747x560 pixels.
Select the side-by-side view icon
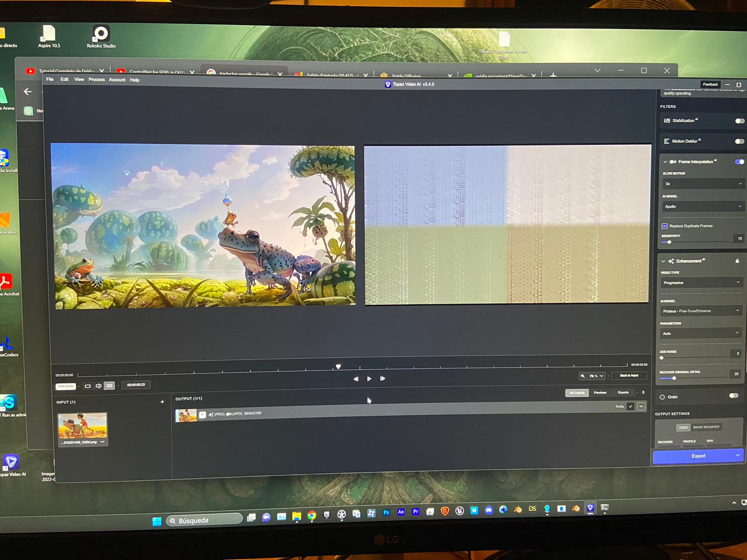pyautogui.click(x=109, y=385)
